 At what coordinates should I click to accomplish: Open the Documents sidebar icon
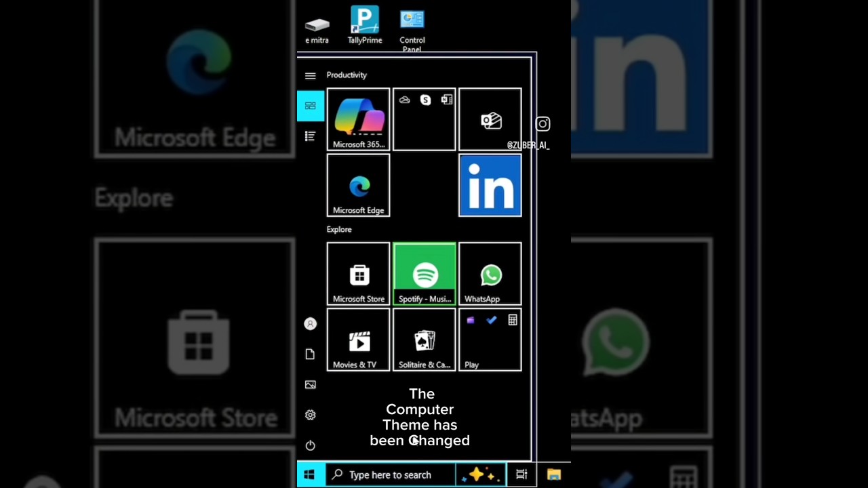(x=311, y=354)
